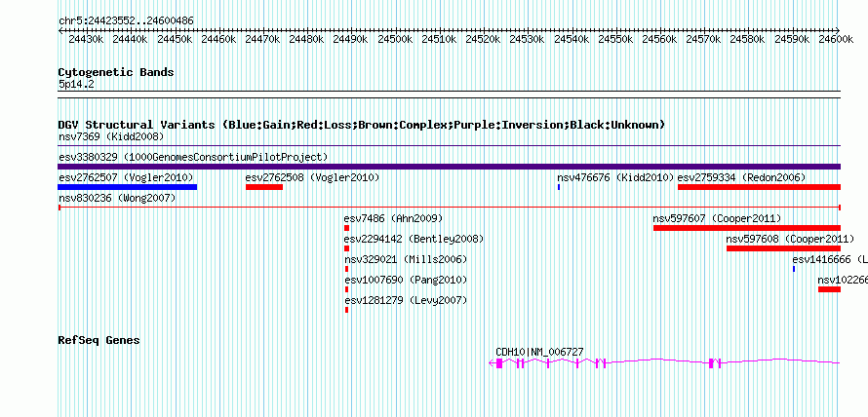Image resolution: width=868 pixels, height=417 pixels.
Task: Open the esv3380329 1000GenomesConsortiumPilotProject label
Action: coord(193,157)
